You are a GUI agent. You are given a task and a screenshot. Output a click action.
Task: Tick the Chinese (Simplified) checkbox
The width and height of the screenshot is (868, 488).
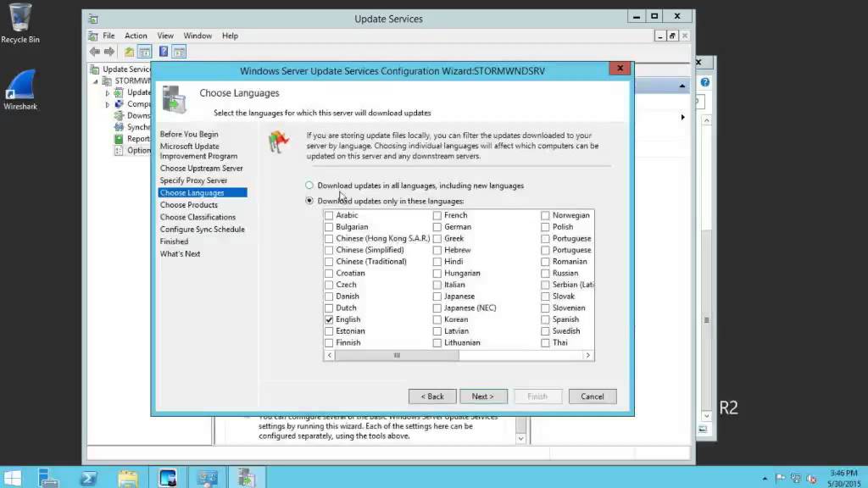[329, 250]
